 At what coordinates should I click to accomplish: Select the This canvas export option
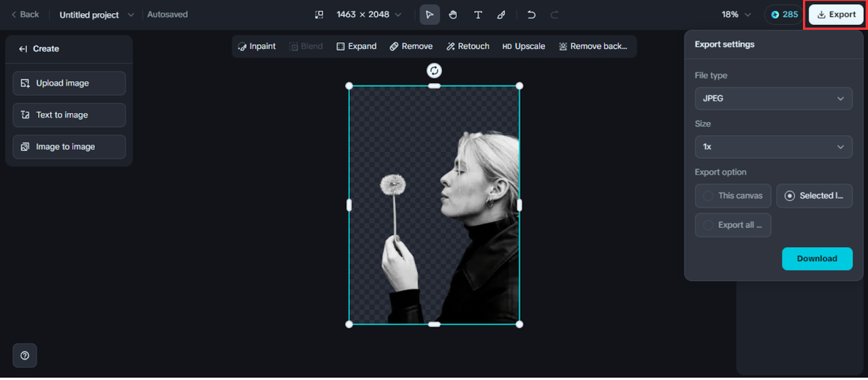[x=733, y=195]
